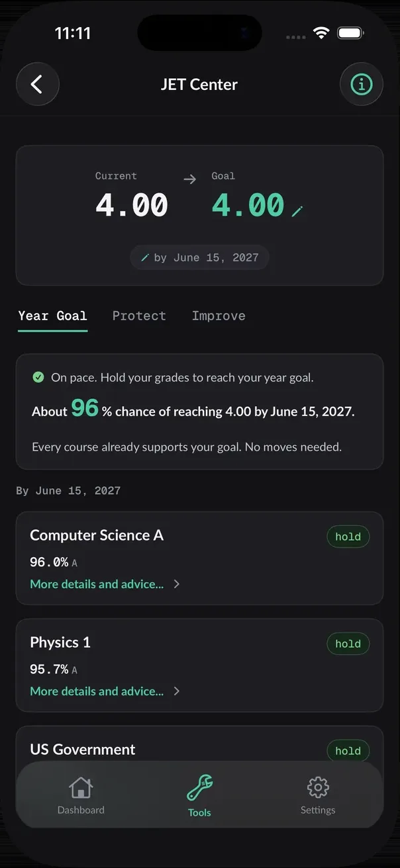
Task: Expand Physics 1 details chevron
Action: 176,691
